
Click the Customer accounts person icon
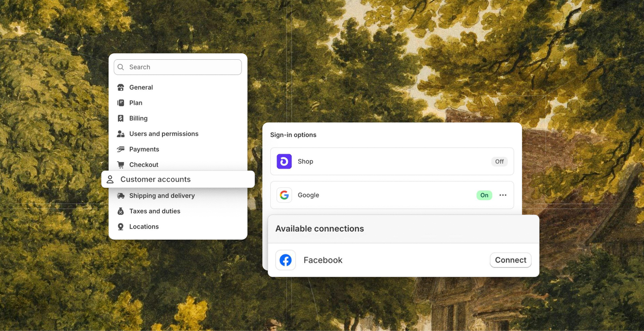(x=110, y=180)
